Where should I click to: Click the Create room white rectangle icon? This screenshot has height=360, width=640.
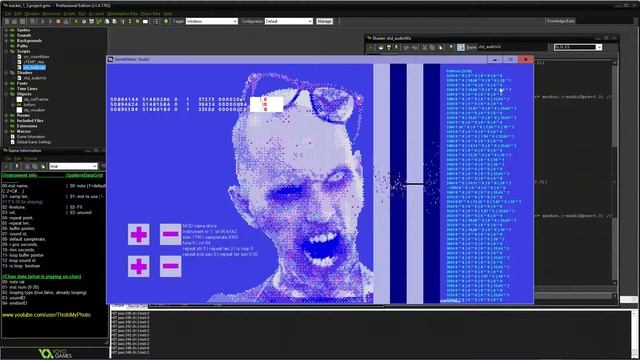(145, 21)
